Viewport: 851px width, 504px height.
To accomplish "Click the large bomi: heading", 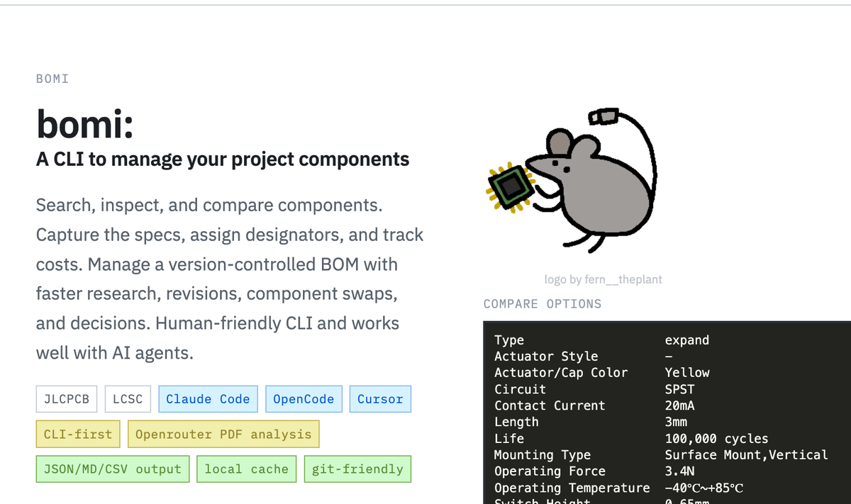I will [x=85, y=125].
